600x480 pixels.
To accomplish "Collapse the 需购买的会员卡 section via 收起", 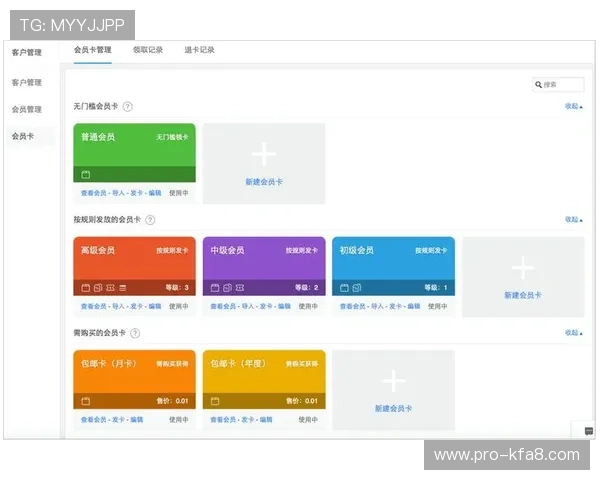I will pos(574,333).
